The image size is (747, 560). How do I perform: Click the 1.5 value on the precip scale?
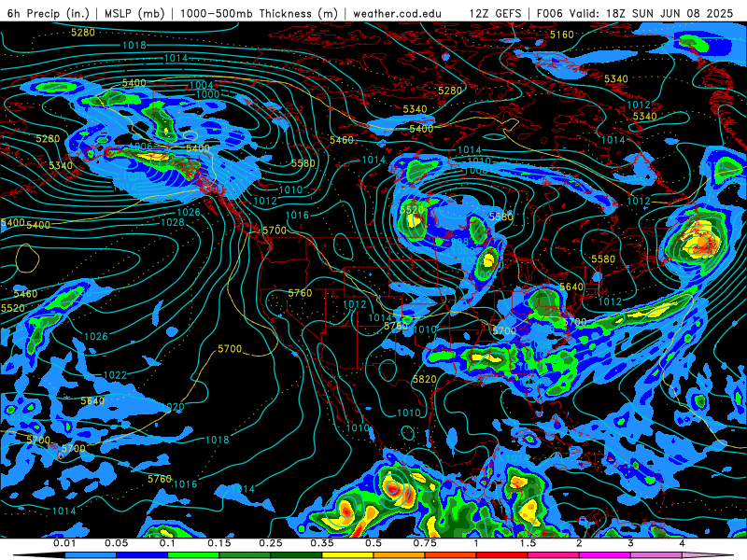(x=528, y=543)
